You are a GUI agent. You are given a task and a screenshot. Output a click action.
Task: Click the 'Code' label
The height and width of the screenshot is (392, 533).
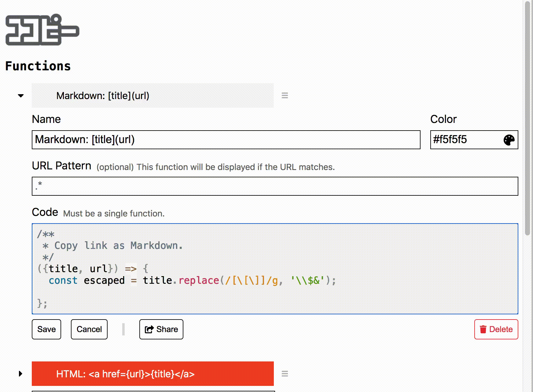pos(45,212)
